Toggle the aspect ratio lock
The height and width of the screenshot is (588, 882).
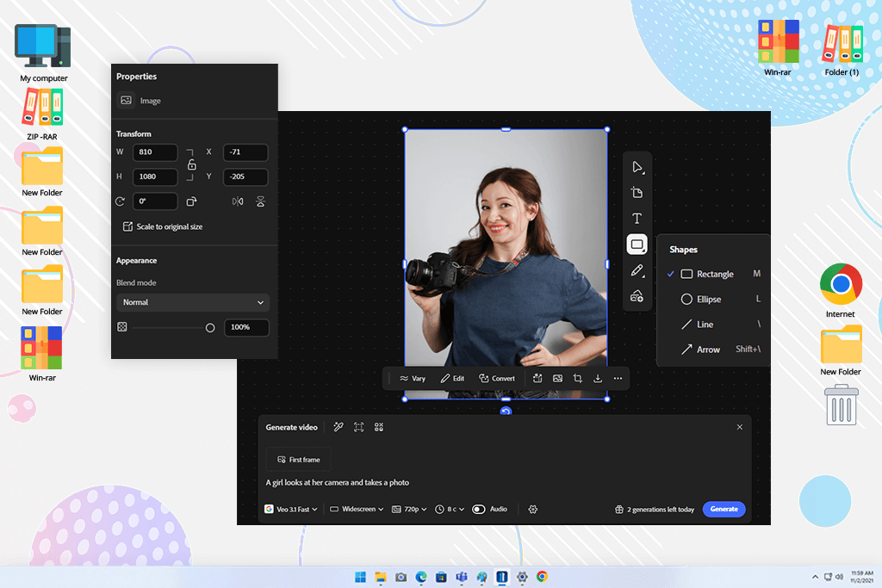coord(192,164)
